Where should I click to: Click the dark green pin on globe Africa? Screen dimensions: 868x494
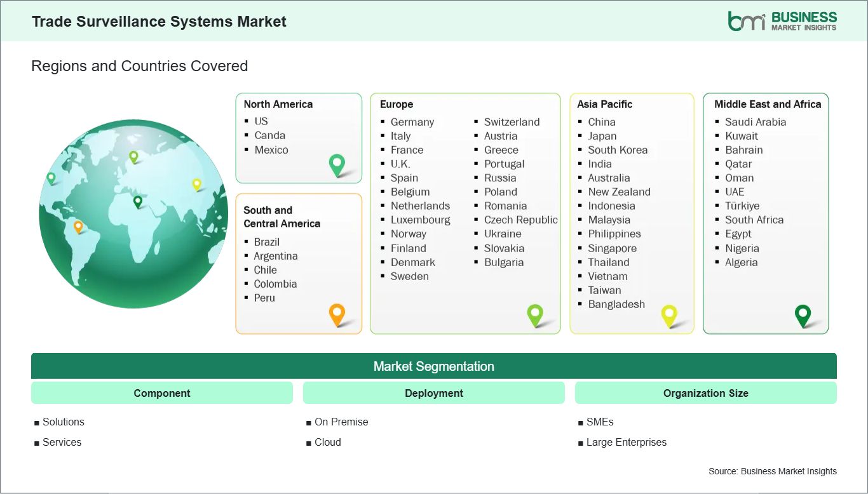tap(137, 202)
